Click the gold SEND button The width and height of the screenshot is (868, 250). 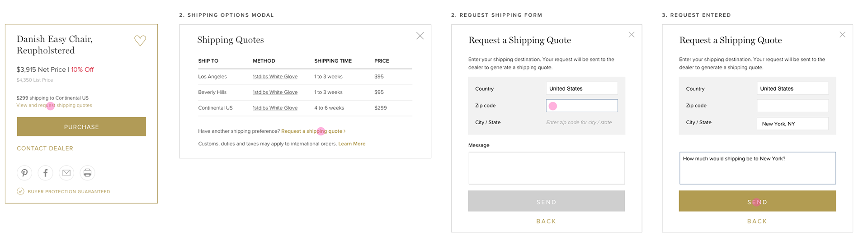[757, 201]
